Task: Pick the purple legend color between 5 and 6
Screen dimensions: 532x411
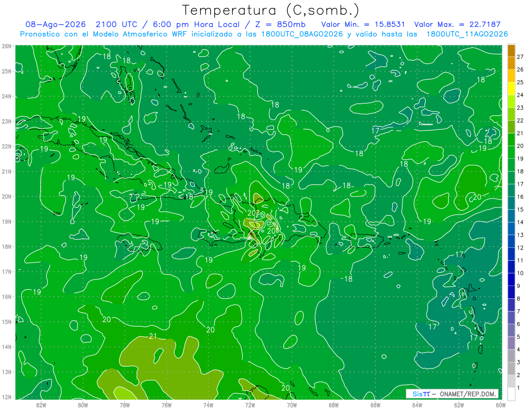Action: [511, 330]
